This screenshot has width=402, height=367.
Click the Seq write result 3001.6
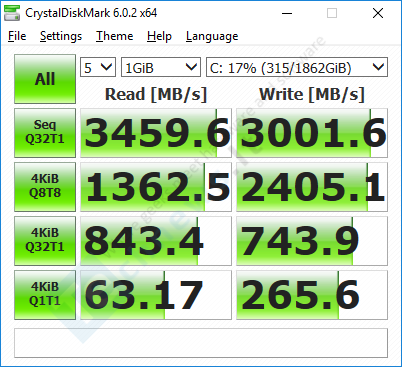tap(312, 133)
